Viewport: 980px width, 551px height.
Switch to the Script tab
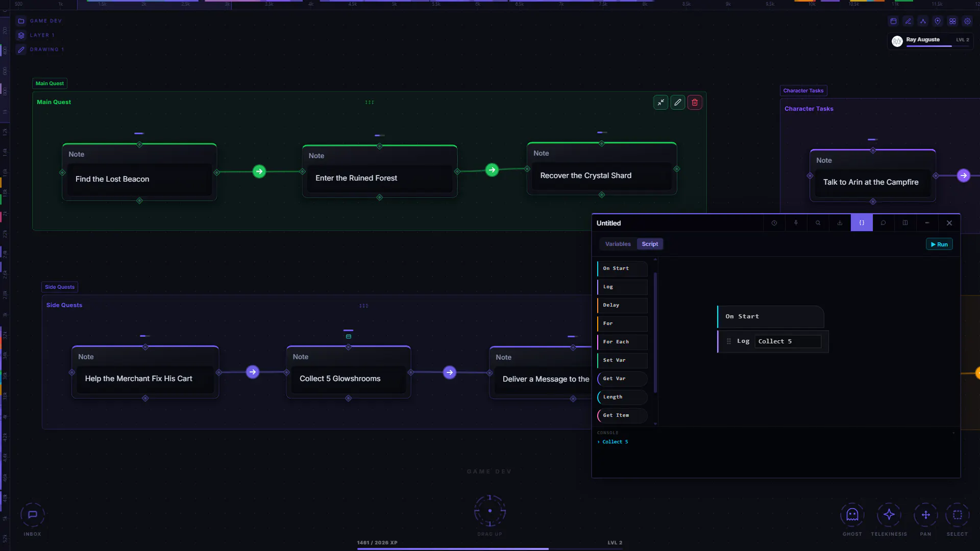point(650,244)
